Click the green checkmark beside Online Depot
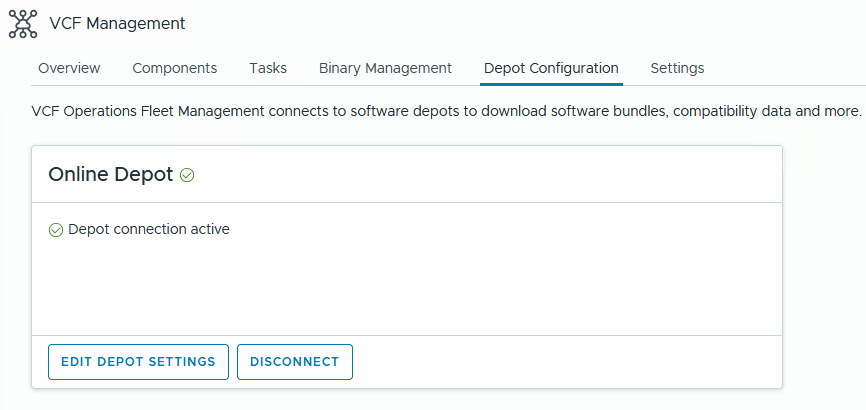This screenshot has height=410, width=866. coord(187,175)
